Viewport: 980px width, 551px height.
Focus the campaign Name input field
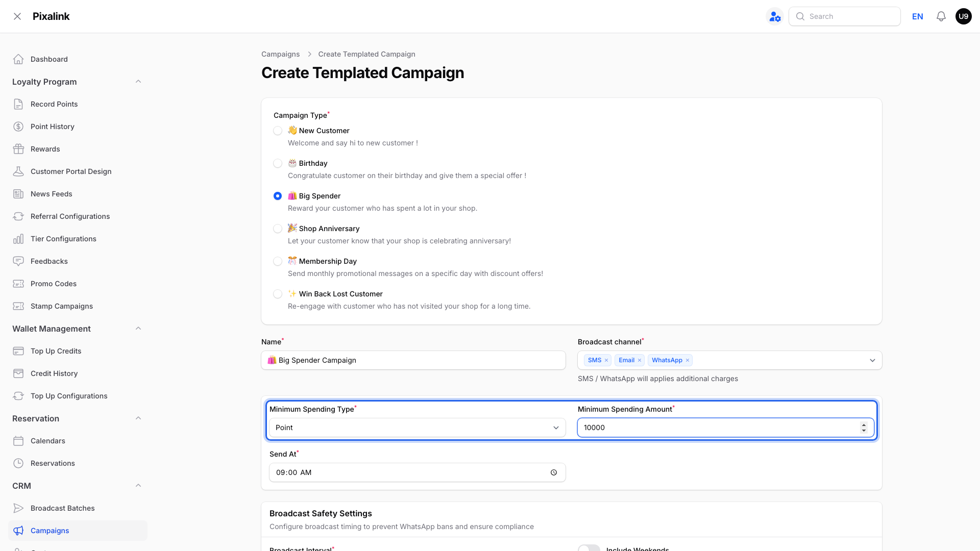(413, 360)
